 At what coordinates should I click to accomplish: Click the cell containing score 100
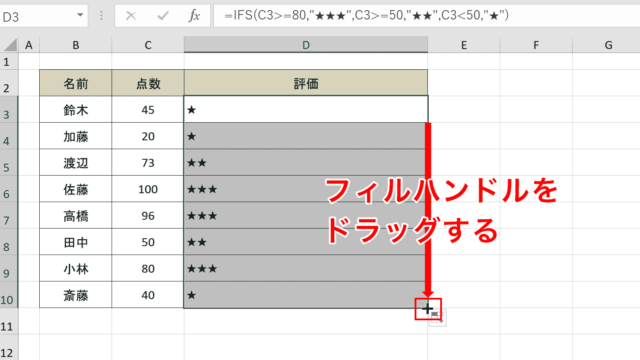pyautogui.click(x=148, y=189)
